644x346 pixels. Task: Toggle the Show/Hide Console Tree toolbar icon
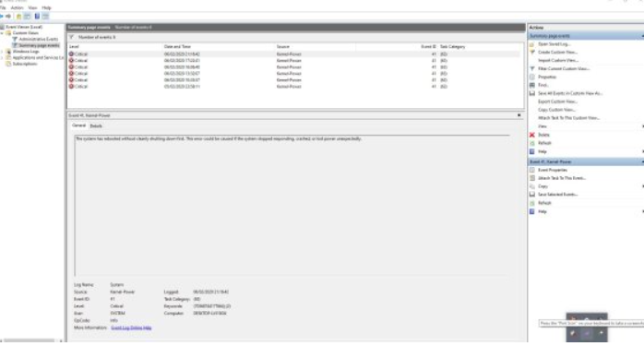coord(27,16)
